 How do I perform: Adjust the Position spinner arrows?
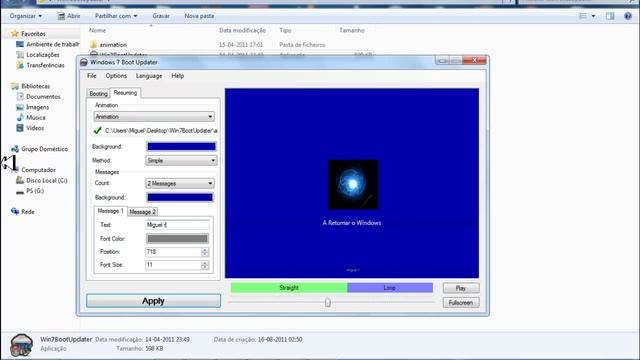pyautogui.click(x=205, y=252)
